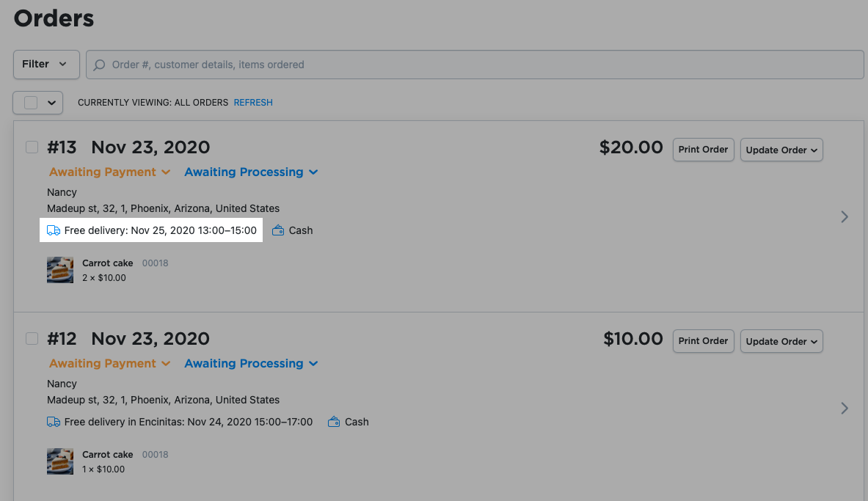Click the REFRESH link
The height and width of the screenshot is (501, 868).
(x=253, y=103)
